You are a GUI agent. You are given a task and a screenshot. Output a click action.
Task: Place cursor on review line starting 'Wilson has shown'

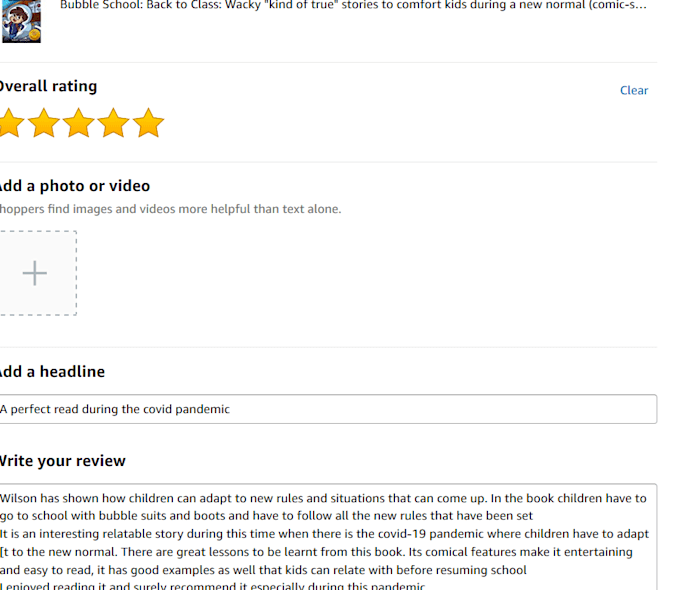click(x=323, y=498)
